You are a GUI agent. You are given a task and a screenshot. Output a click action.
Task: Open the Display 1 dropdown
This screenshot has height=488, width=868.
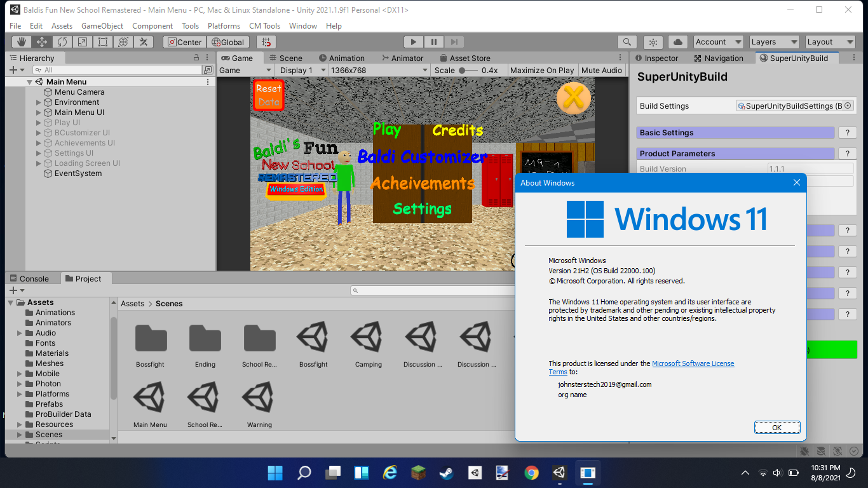click(302, 70)
